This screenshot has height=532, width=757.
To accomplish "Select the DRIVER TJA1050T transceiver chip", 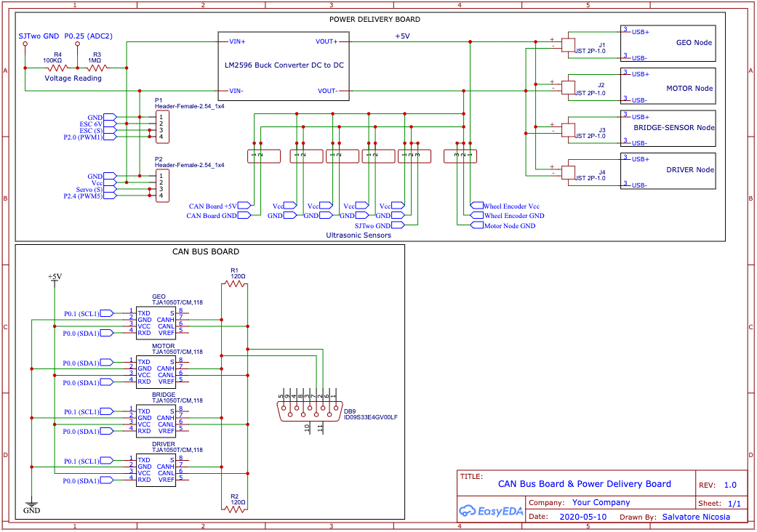I will pos(156,470).
